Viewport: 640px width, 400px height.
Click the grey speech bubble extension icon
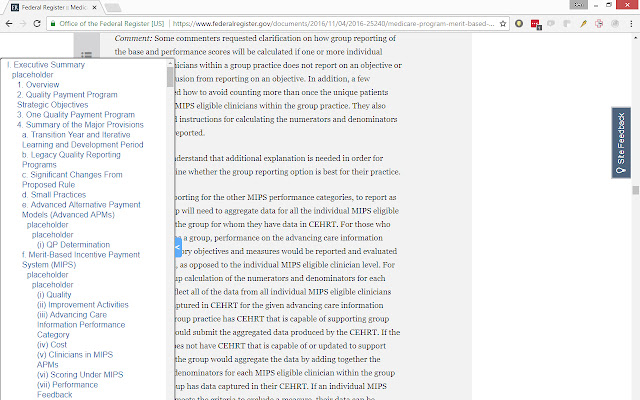click(551, 24)
